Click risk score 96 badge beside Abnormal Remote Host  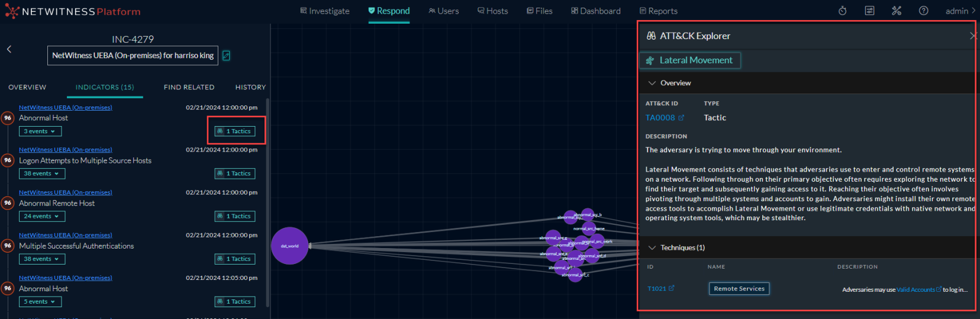coord(8,203)
